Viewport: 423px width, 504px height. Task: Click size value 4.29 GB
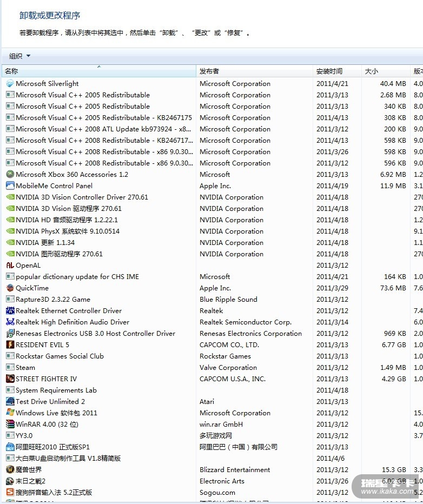394,379
